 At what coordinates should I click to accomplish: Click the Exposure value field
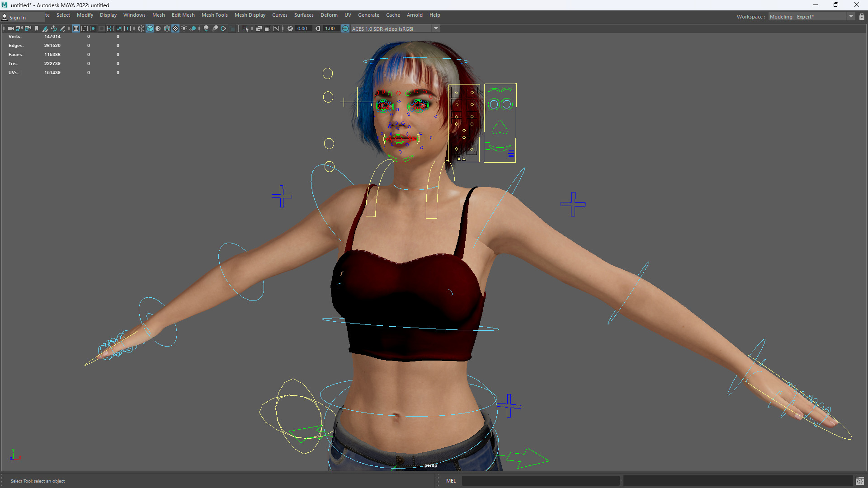tap(303, 28)
